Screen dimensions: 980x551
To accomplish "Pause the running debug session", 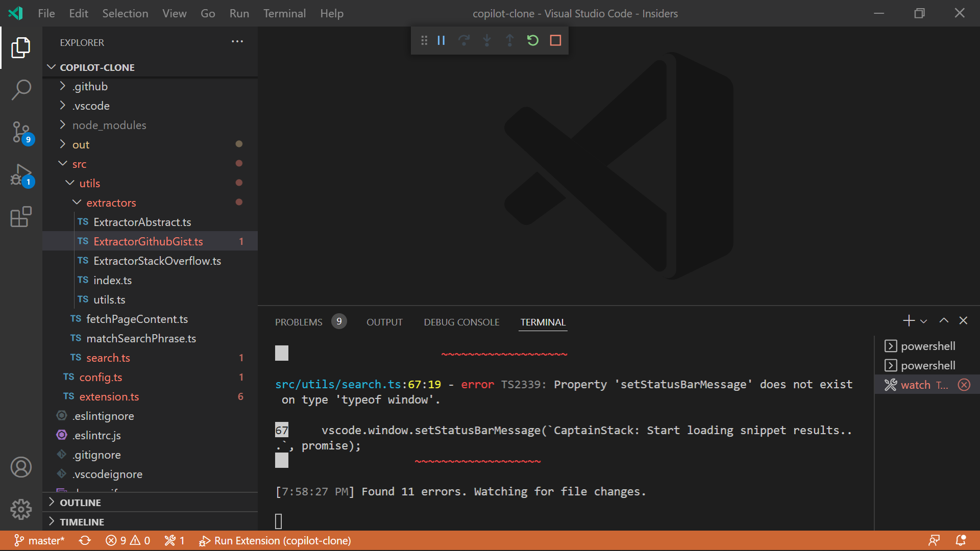I will coord(441,40).
